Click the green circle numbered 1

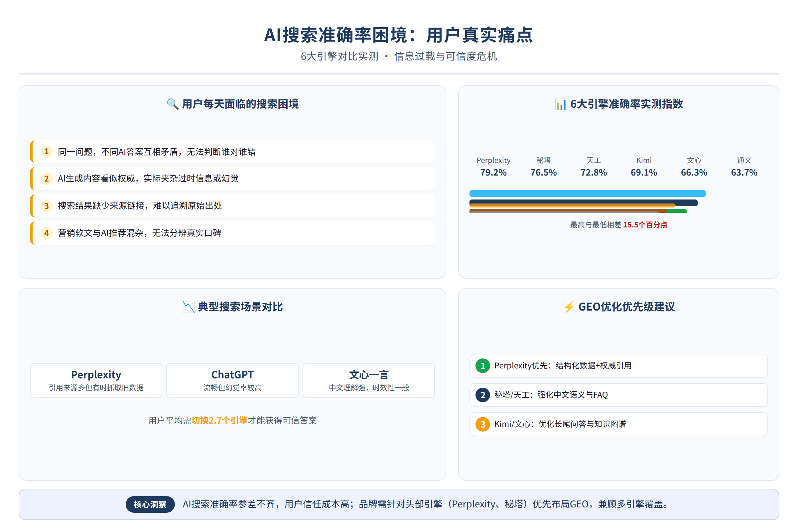pyautogui.click(x=483, y=366)
